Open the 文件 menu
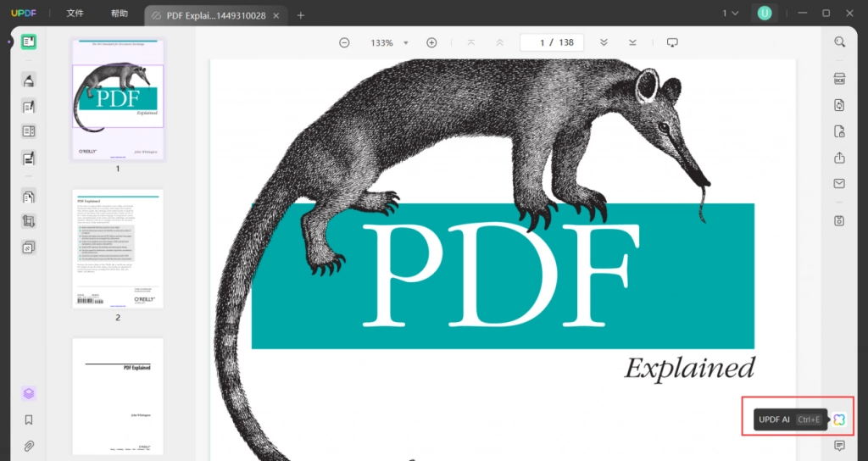Viewport: 868px width, 461px height. click(x=75, y=14)
